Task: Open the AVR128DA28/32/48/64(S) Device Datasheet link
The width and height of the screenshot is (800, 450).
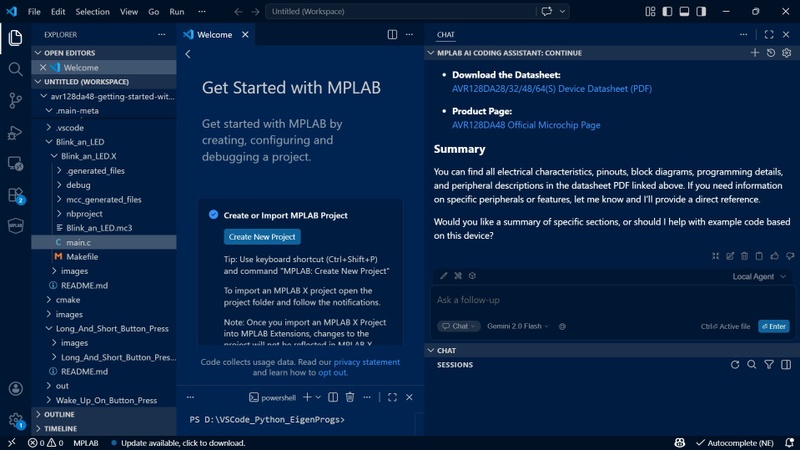Action: click(x=552, y=89)
